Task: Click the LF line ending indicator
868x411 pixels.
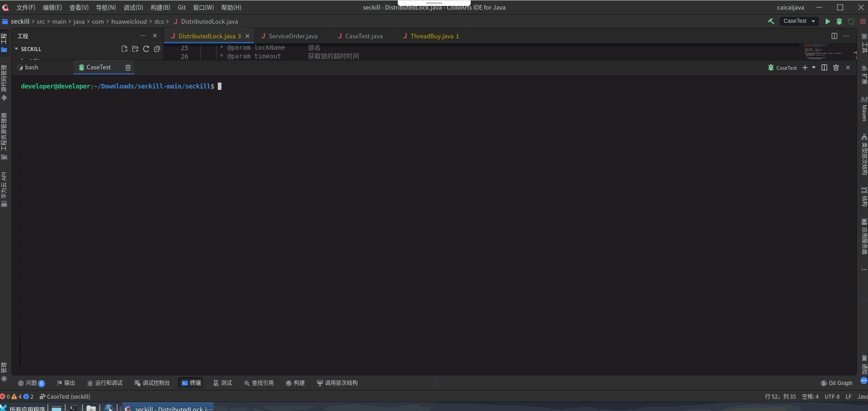Action: tap(848, 397)
